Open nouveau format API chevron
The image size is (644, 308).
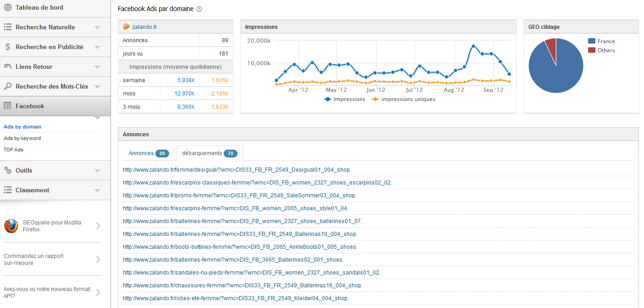(98, 292)
